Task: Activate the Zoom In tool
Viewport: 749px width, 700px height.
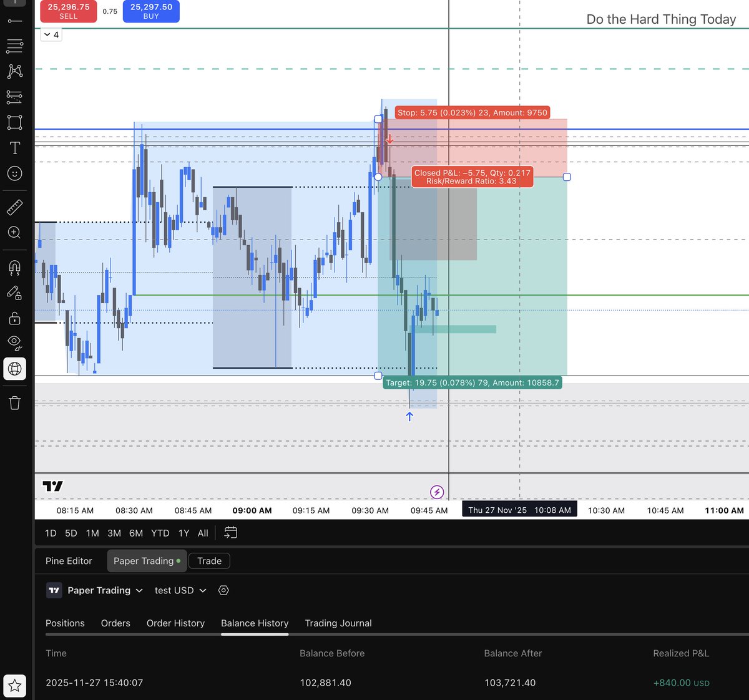Action: coord(14,233)
